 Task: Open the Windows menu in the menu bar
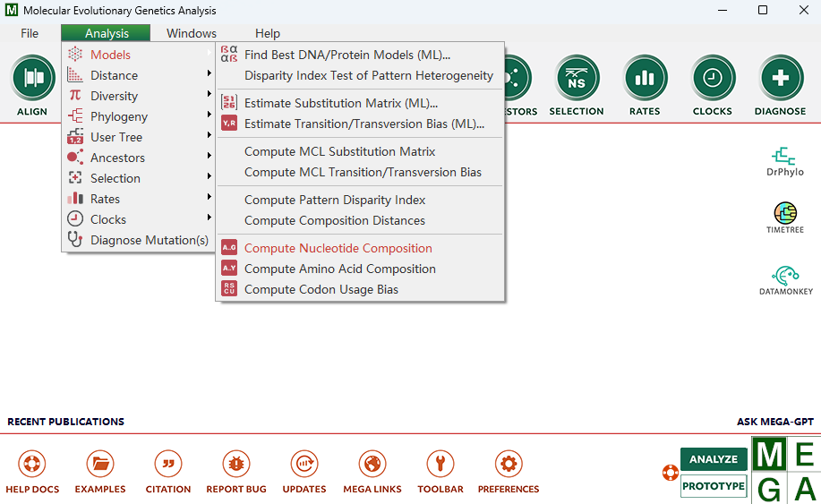pos(191,33)
